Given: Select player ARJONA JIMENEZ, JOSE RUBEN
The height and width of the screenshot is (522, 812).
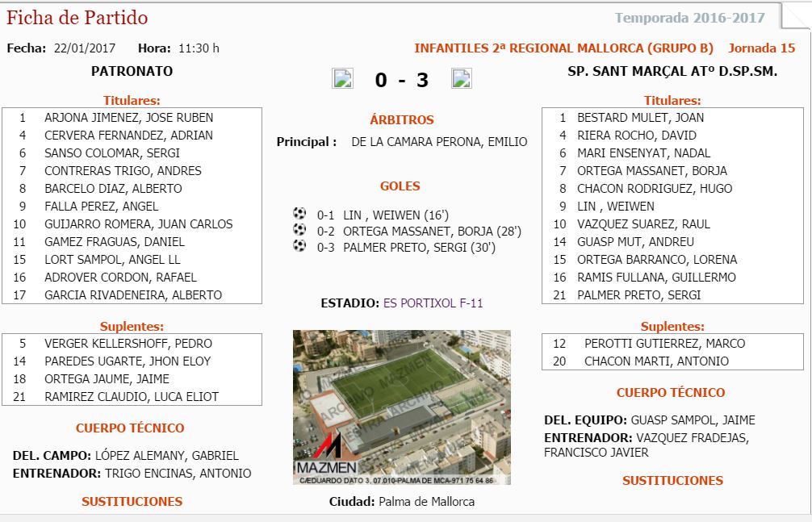Looking at the screenshot, I should point(128,118).
